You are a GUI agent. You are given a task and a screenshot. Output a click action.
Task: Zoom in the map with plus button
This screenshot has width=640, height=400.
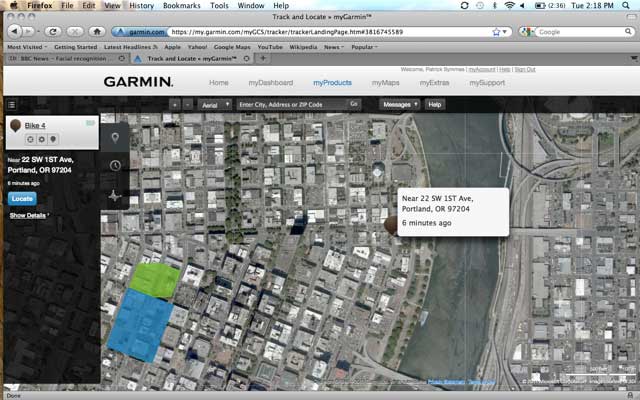coord(175,104)
